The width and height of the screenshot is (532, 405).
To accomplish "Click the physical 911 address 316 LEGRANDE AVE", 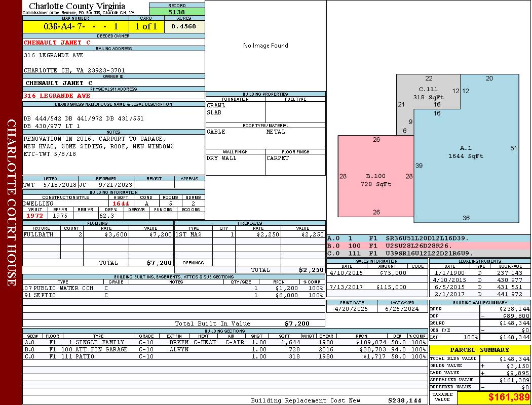I will [57, 96].
